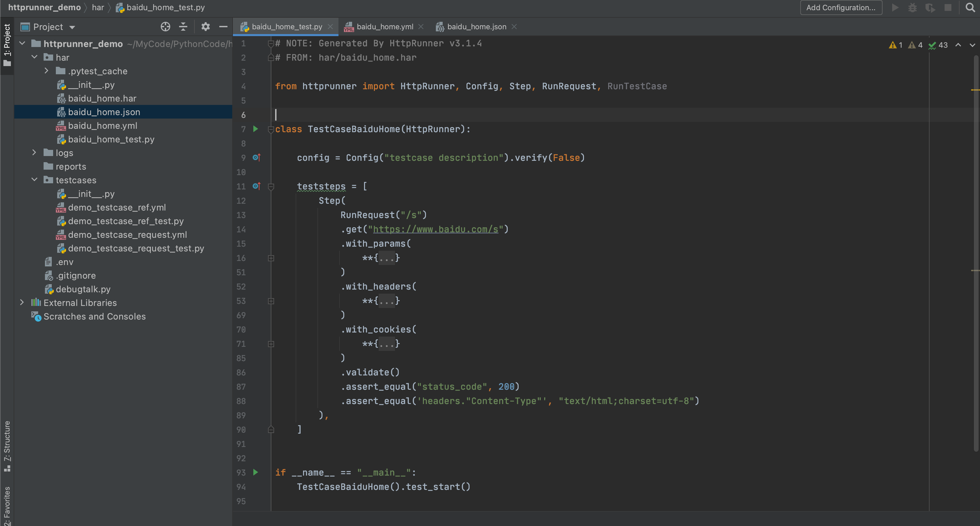Click httprunner_demo in the breadcrumb bar
This screenshot has height=526, width=980.
point(45,7)
